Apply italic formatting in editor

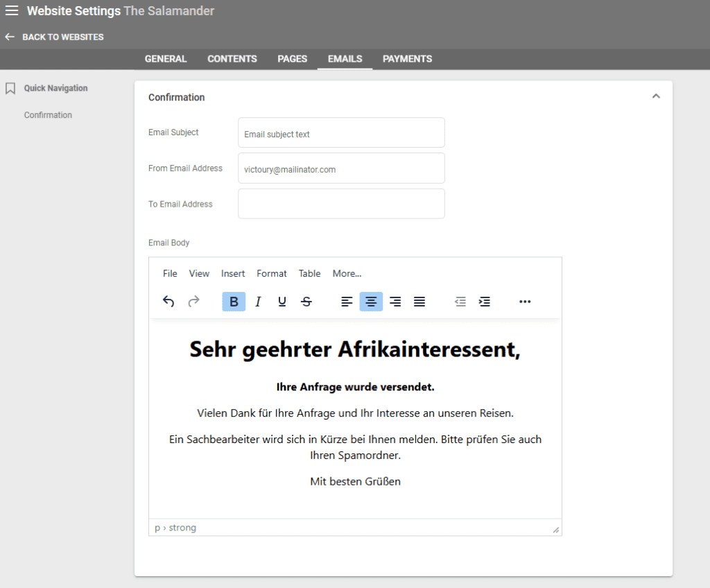pyautogui.click(x=258, y=302)
